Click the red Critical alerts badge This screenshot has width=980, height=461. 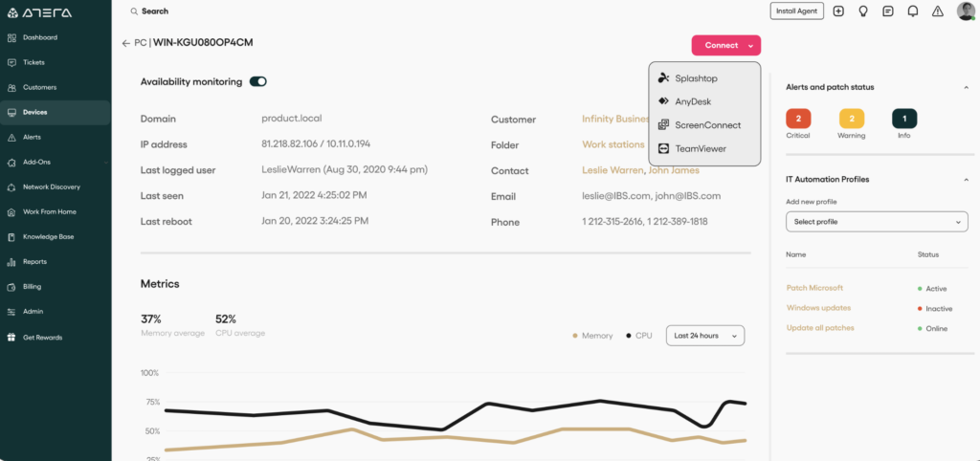798,119
